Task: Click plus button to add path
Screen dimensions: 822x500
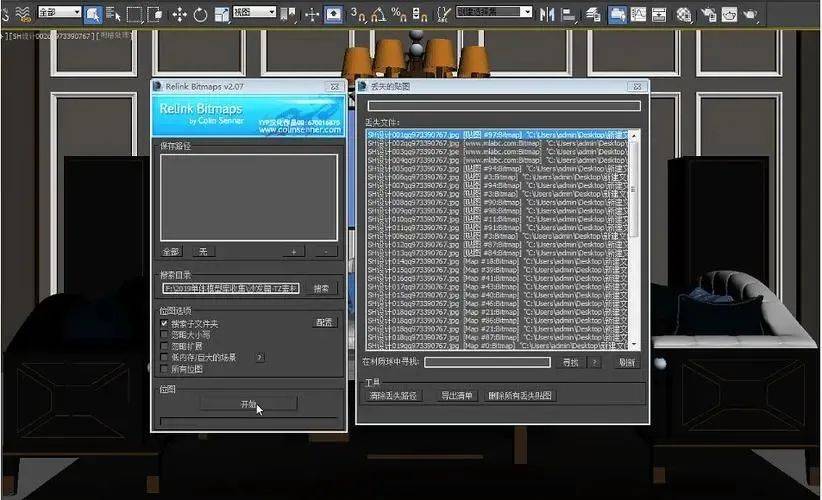Action: [x=294, y=252]
